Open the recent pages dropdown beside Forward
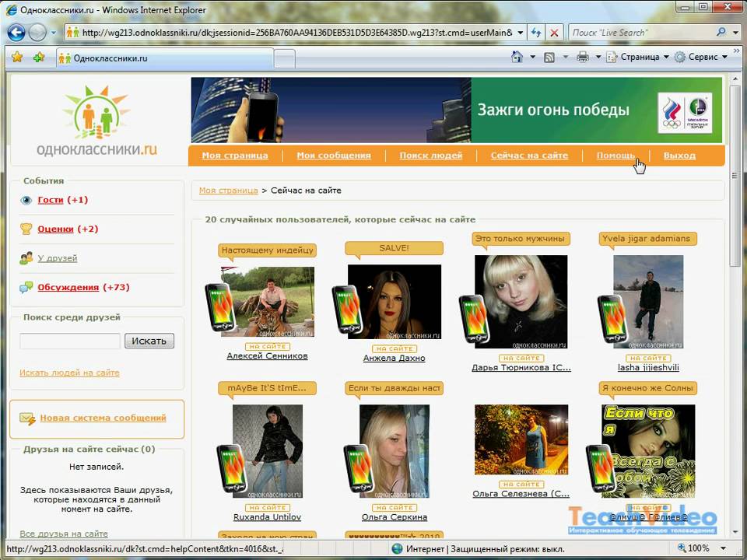 [54, 33]
